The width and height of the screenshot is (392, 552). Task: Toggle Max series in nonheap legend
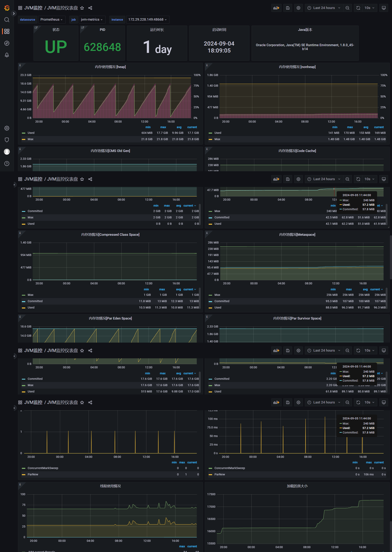click(x=217, y=139)
